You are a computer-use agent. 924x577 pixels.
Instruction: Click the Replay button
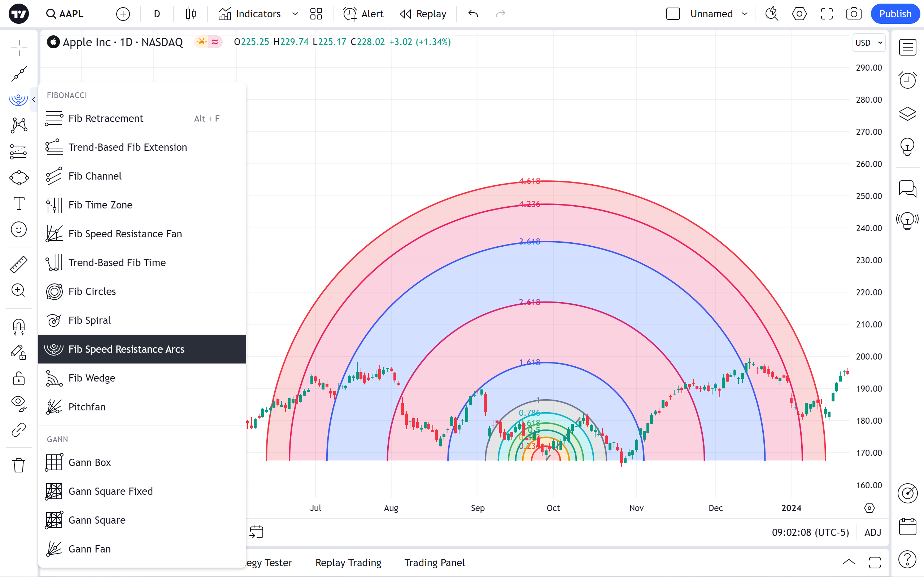[x=423, y=14]
